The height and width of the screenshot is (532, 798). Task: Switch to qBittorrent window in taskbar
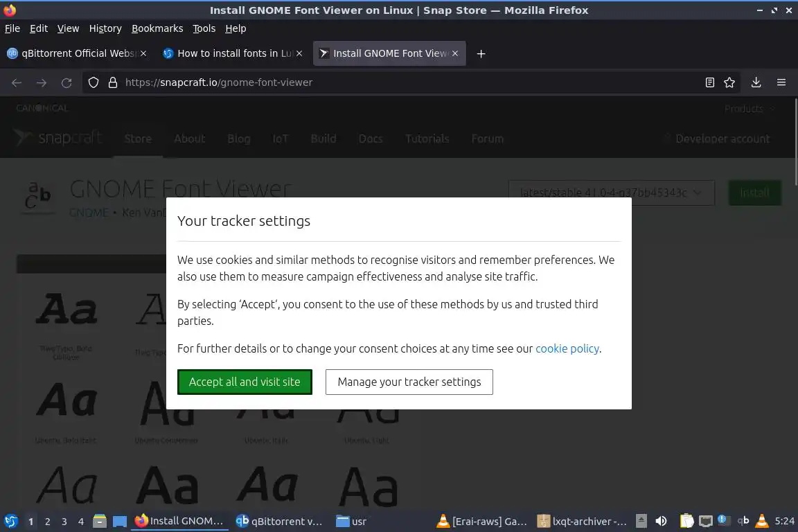pyautogui.click(x=279, y=522)
